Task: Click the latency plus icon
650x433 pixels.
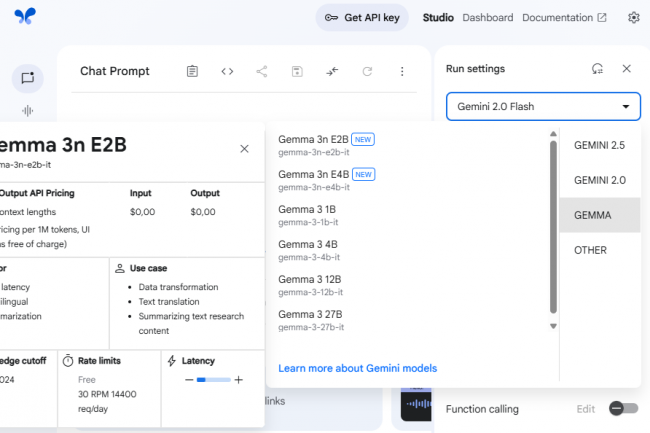Action: pos(238,380)
